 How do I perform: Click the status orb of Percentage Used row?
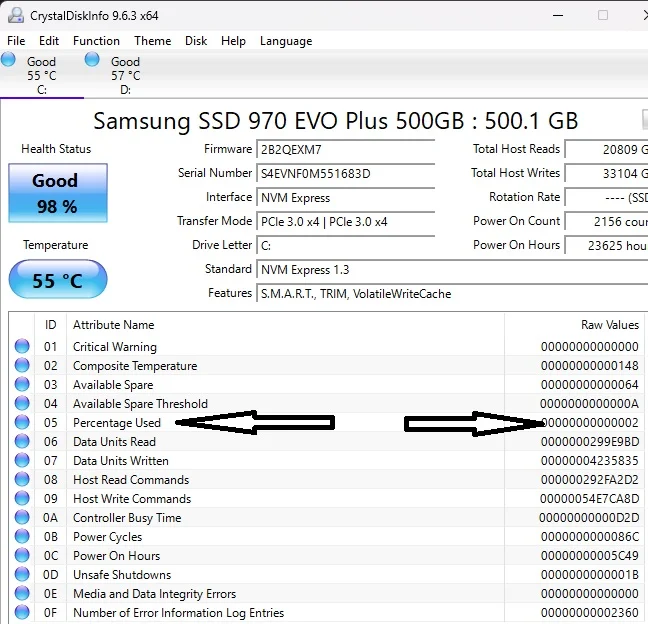(22, 422)
